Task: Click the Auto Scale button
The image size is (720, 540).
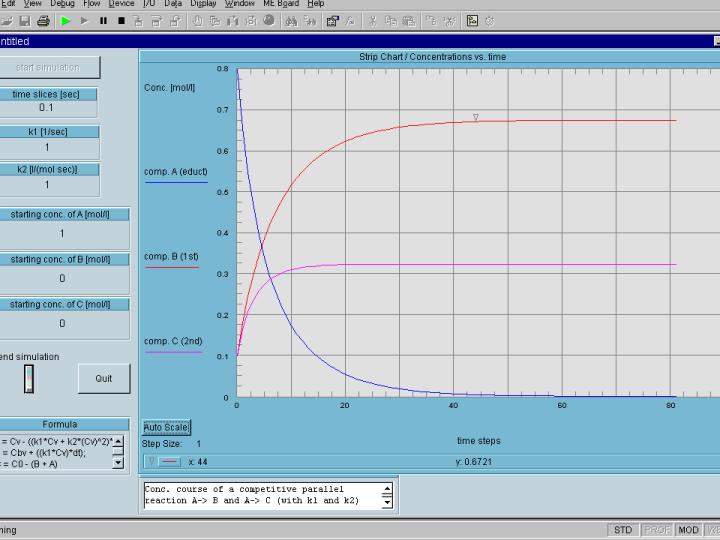Action: click(166, 427)
